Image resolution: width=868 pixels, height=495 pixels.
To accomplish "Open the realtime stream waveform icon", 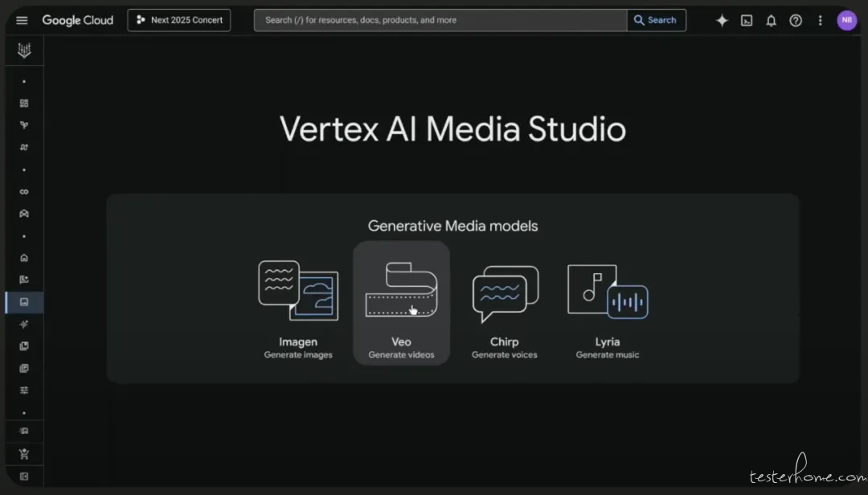I will point(24,325).
